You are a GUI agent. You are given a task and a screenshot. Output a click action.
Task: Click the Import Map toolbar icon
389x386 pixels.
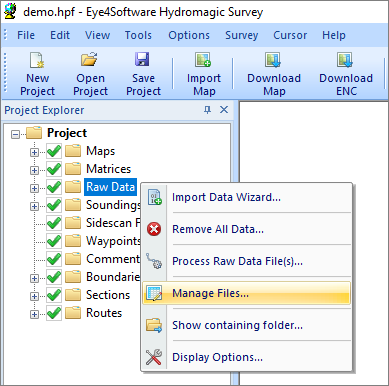pyautogui.click(x=203, y=60)
